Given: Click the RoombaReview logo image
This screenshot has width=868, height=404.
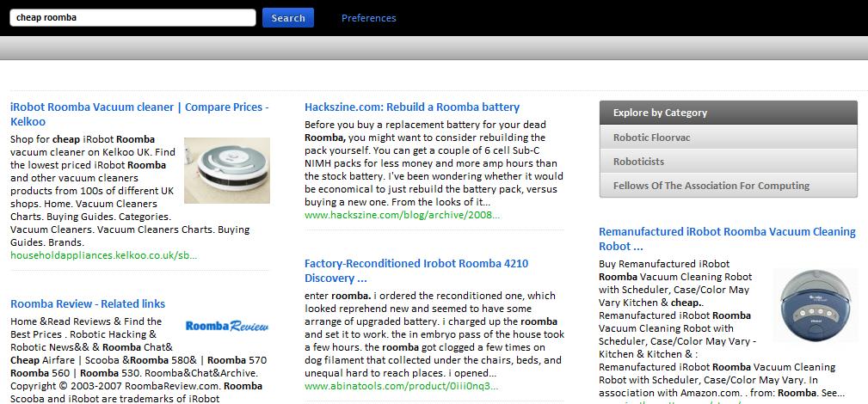Looking at the screenshot, I should pos(227,326).
